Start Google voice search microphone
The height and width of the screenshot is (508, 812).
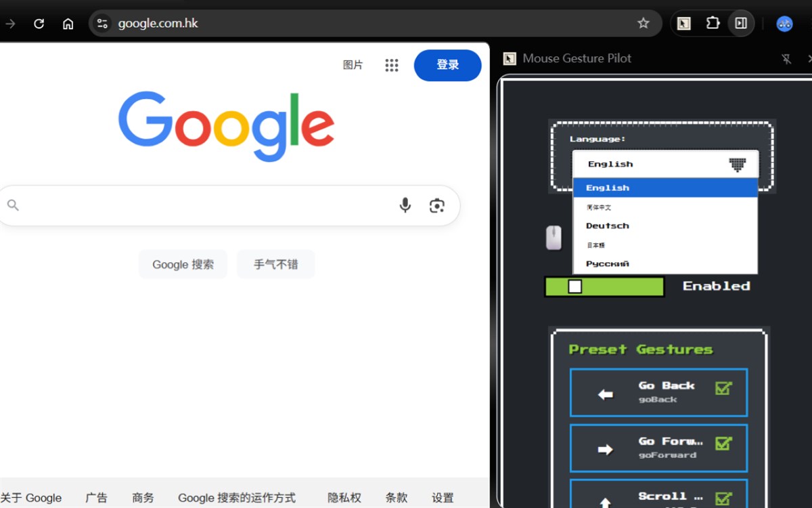pos(405,205)
